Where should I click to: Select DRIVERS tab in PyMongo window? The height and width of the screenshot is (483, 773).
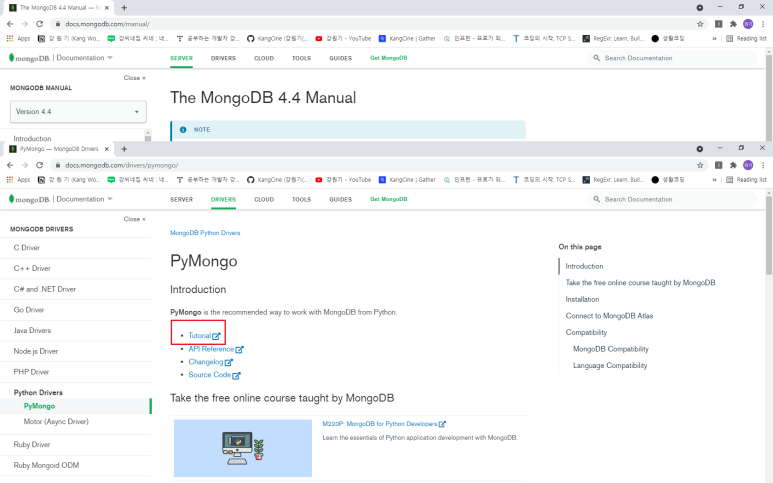click(x=223, y=200)
